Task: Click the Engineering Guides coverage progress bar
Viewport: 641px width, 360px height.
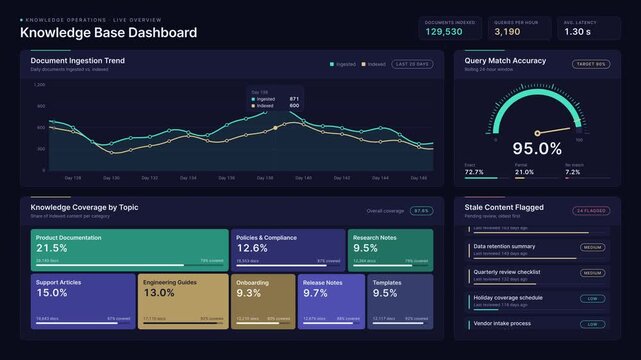Action: point(183,323)
